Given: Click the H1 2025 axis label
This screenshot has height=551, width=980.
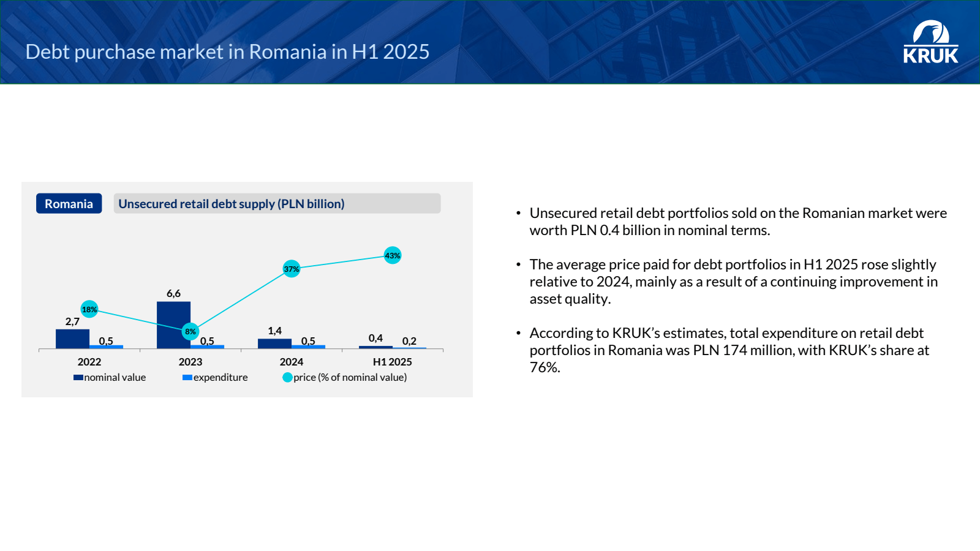Looking at the screenshot, I should (x=393, y=362).
